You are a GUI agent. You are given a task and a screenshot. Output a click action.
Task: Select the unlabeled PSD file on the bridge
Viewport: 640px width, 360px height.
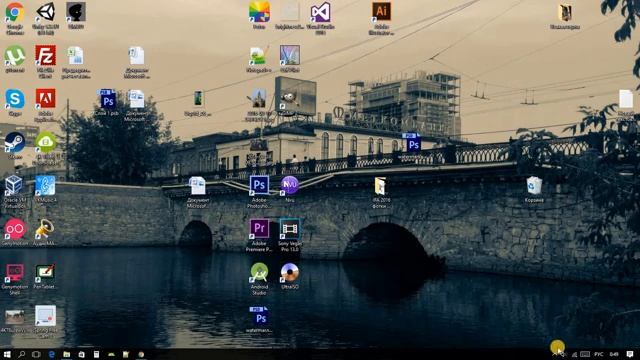[412, 142]
